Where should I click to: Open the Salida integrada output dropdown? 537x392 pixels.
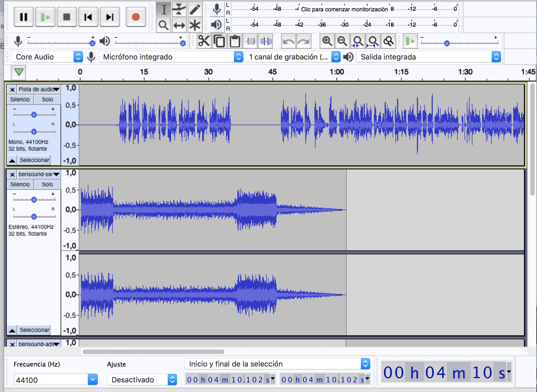coord(428,57)
